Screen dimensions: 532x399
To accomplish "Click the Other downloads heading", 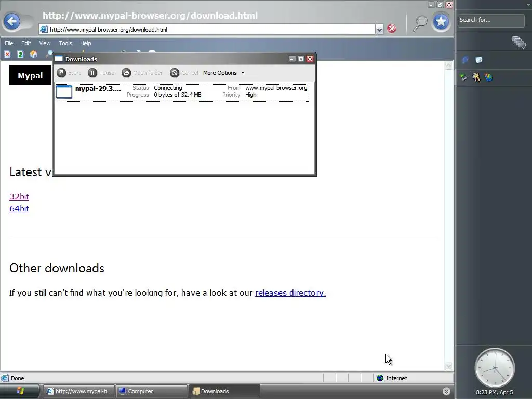I will coord(57,268).
